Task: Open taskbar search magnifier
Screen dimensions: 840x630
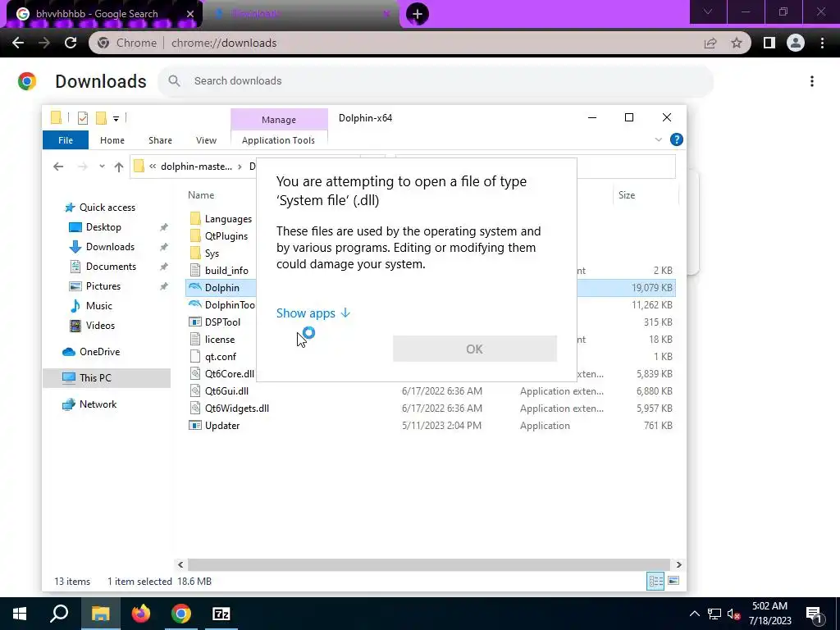Action: (x=59, y=614)
